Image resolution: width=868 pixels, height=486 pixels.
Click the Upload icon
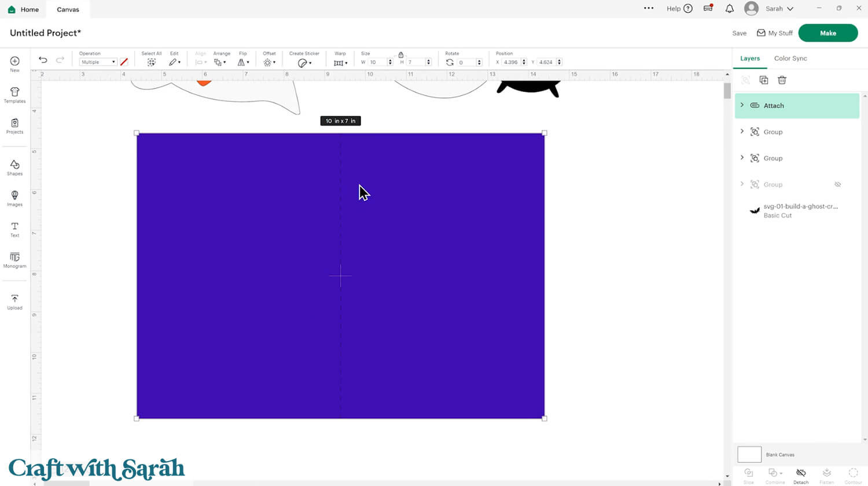[x=14, y=301]
